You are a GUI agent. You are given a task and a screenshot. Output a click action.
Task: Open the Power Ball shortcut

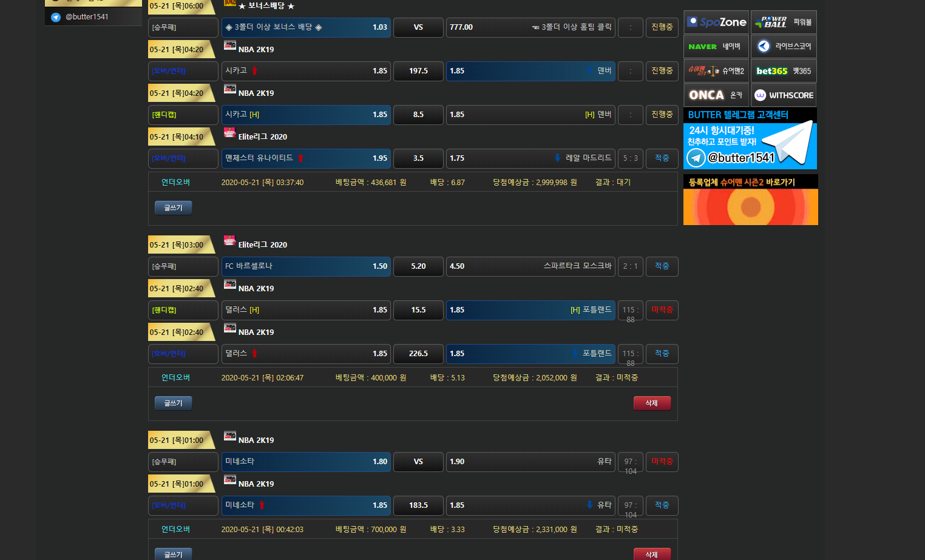[784, 22]
